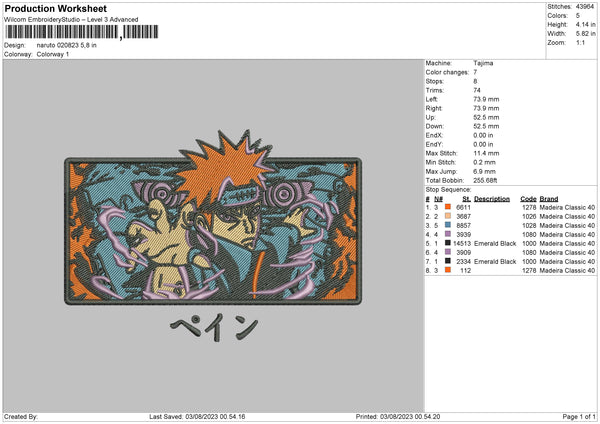Click the 'Down:' measurement label

coord(434,126)
